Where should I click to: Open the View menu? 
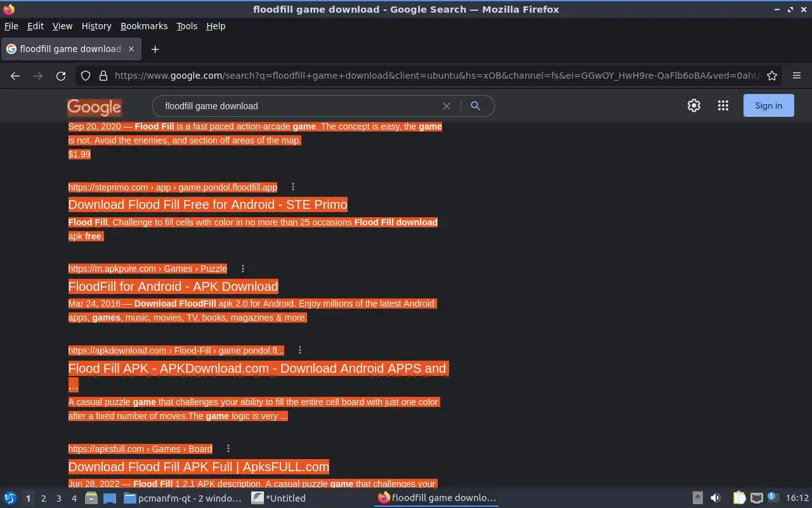pyautogui.click(x=62, y=26)
